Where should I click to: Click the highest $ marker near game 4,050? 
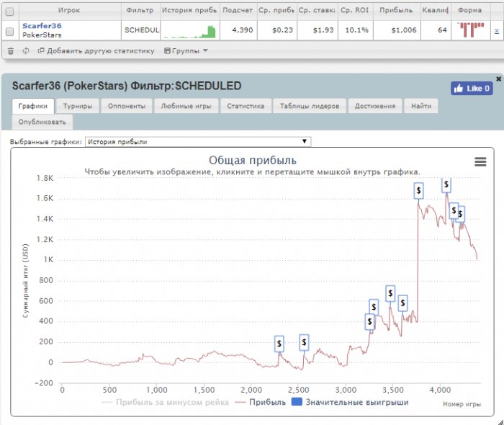[446, 185]
